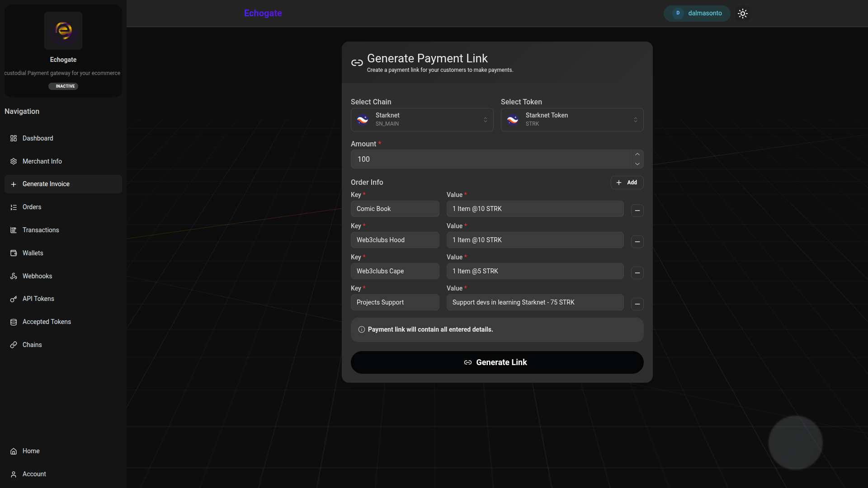
Task: Click into the Amount input field
Action: pos(491,160)
